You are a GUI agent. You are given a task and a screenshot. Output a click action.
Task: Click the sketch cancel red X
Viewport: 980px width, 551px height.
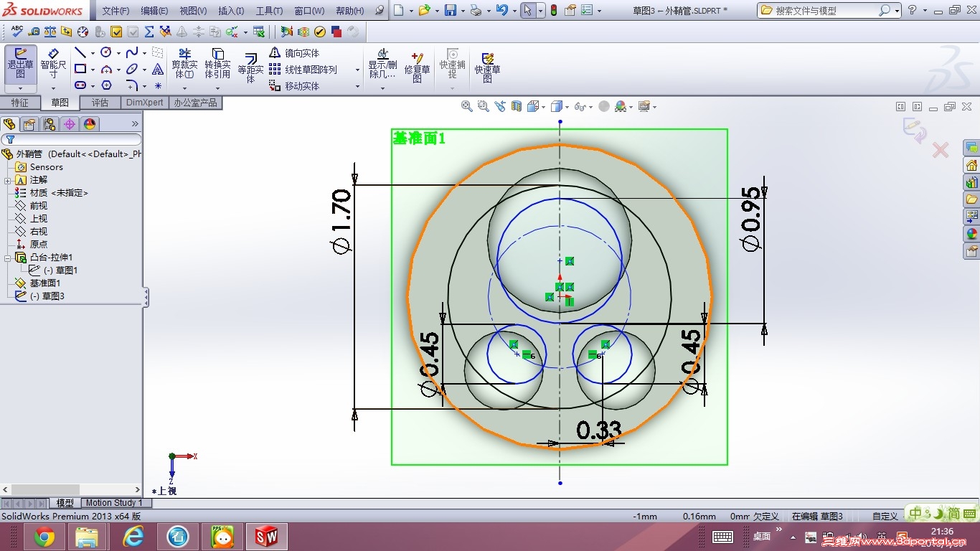click(x=941, y=150)
